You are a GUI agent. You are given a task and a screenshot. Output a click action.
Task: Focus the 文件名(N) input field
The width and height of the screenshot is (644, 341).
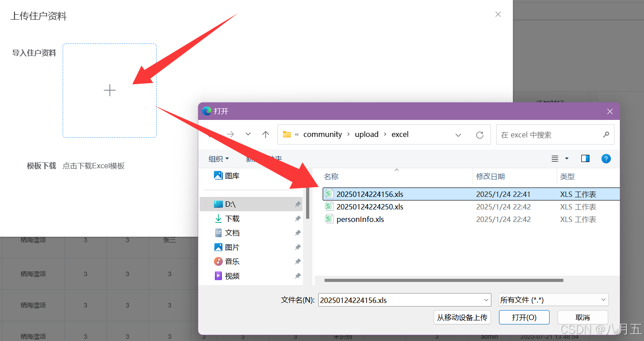(405, 300)
